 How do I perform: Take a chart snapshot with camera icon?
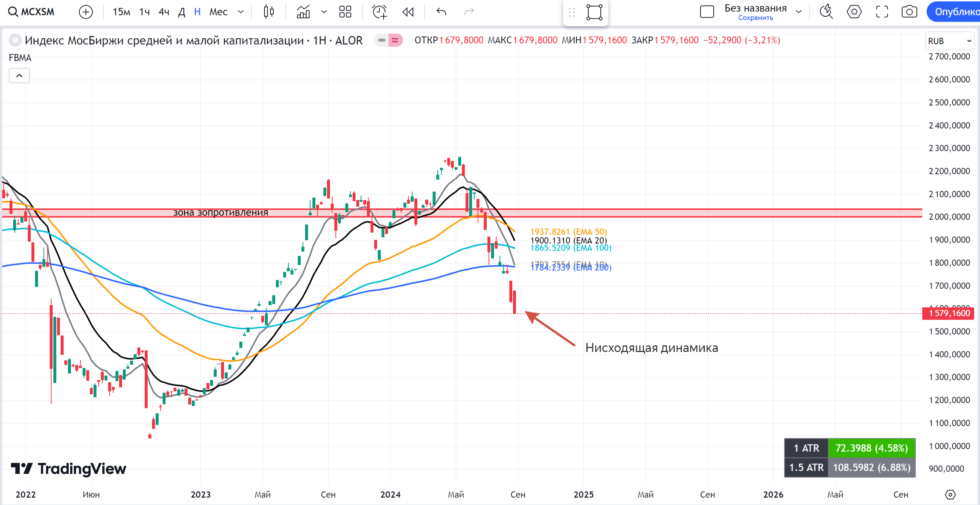click(x=909, y=12)
